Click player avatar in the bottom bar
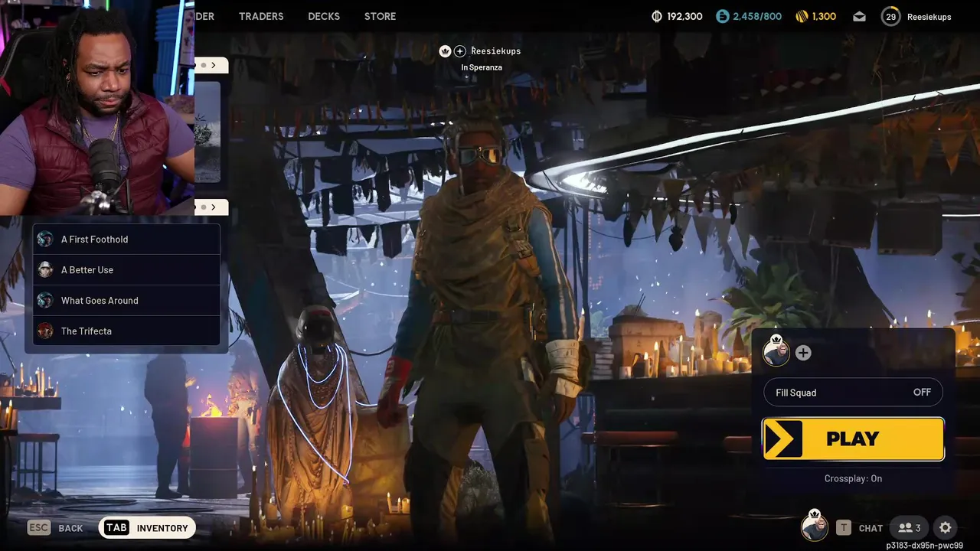Viewport: 980px width, 551px height. point(814,527)
